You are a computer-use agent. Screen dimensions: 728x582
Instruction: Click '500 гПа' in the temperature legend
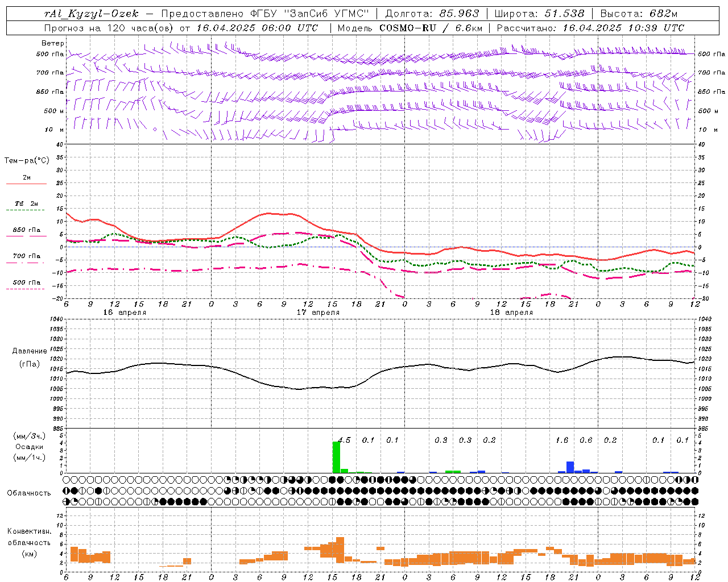27,282
